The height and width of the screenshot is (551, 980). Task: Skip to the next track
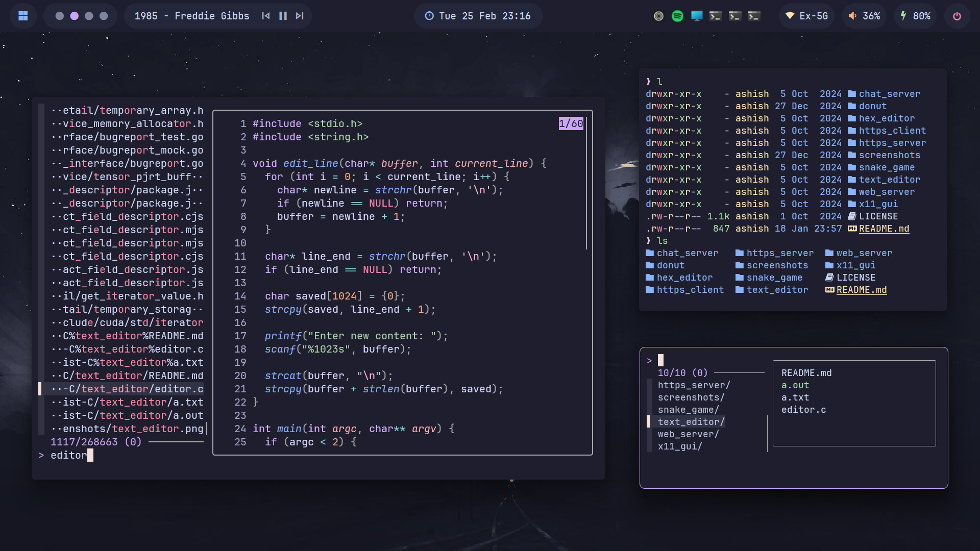[300, 16]
